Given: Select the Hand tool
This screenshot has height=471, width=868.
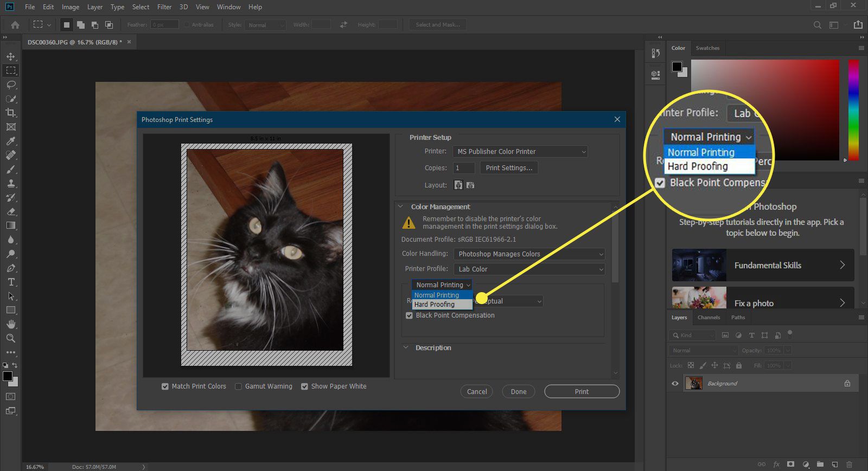Looking at the screenshot, I should tap(10, 324).
